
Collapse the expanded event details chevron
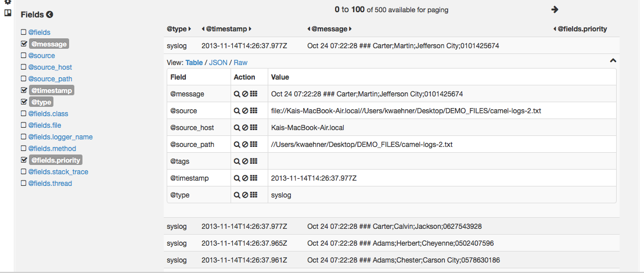tap(613, 60)
